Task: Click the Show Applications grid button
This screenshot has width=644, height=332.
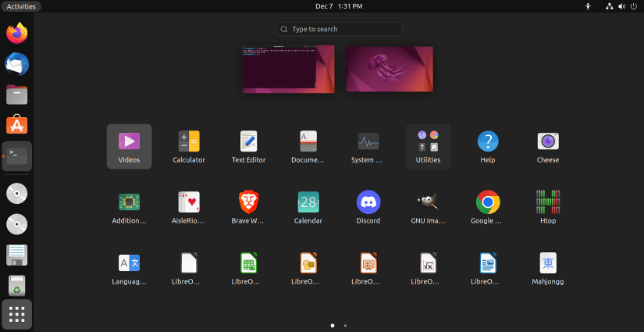Action: [x=17, y=314]
